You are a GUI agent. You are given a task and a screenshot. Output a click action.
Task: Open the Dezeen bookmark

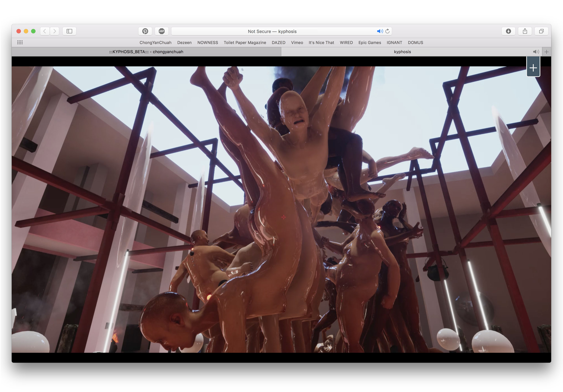(x=184, y=43)
